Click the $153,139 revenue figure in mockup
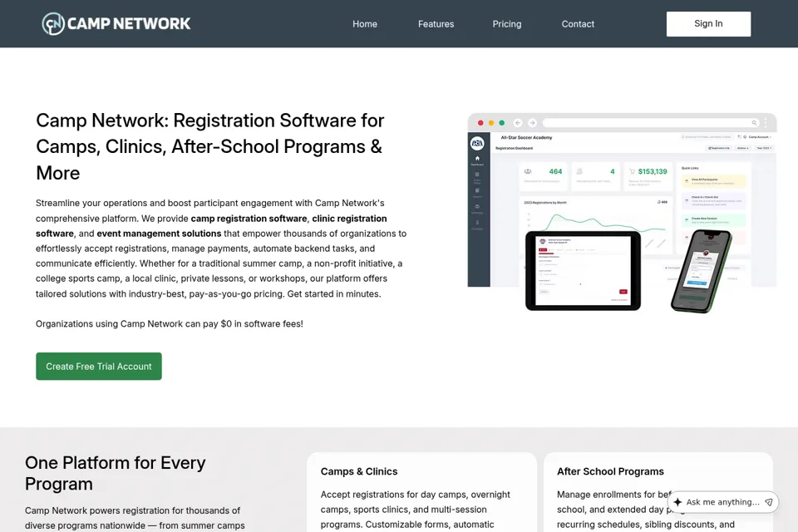798x532 pixels. pos(653,171)
